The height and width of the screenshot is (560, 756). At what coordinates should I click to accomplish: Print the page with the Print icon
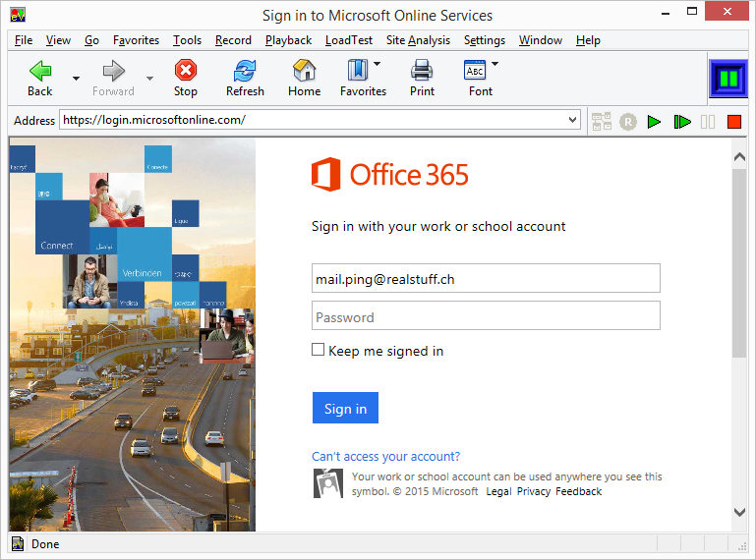(422, 71)
